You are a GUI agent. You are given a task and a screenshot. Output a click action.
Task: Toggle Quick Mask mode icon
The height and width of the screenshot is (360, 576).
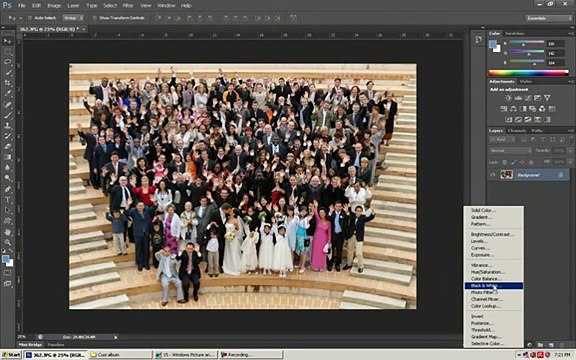pos(7,273)
